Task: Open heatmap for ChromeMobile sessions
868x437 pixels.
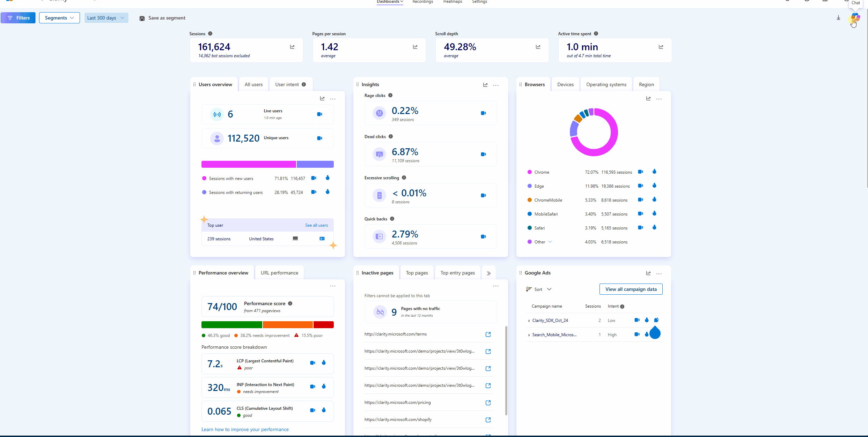Action: click(x=654, y=199)
